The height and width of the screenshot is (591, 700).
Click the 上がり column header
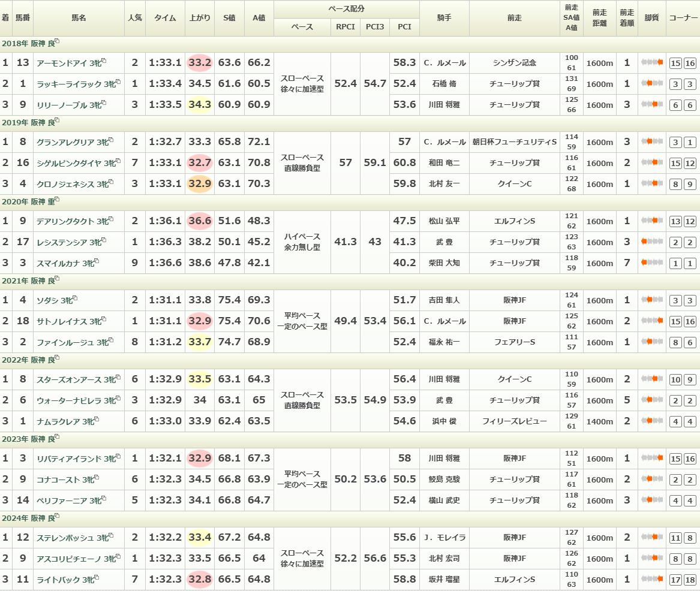[200, 18]
